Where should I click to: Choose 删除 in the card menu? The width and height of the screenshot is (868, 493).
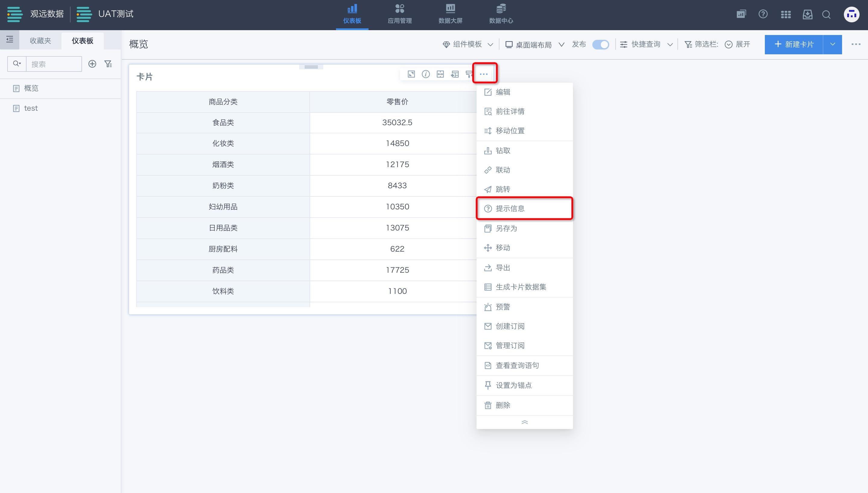524,405
